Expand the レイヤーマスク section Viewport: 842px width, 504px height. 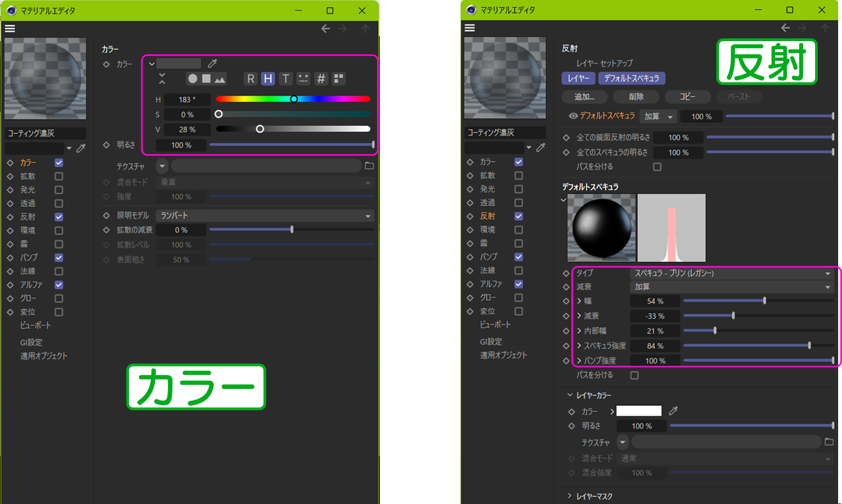(x=569, y=496)
